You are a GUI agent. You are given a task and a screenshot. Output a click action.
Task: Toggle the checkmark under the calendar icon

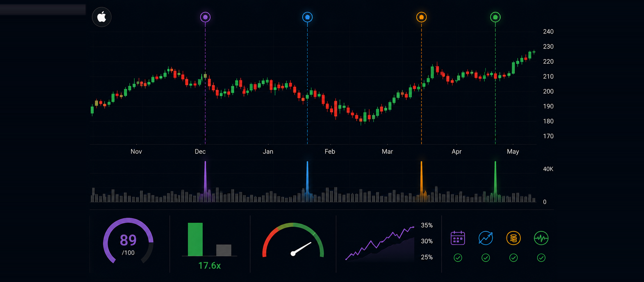[458, 258]
